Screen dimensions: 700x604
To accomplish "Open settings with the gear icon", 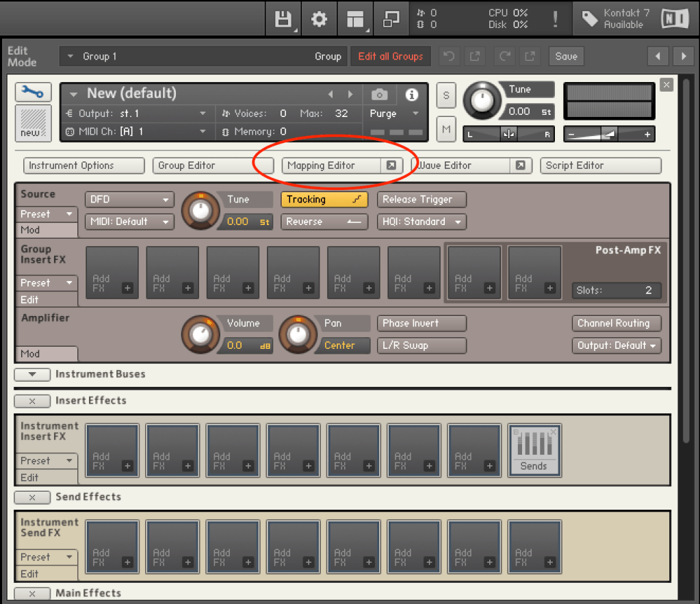I will 319,19.
